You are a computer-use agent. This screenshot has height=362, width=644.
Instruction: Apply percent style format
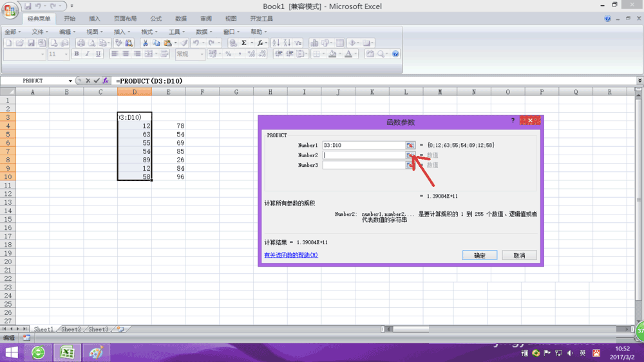click(x=229, y=54)
